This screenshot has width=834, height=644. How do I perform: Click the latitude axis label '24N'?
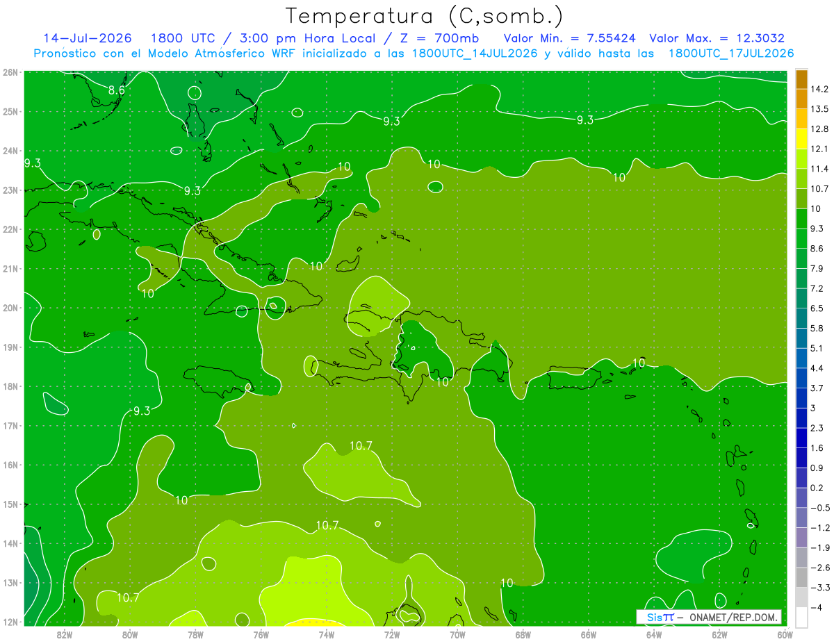pos(10,150)
